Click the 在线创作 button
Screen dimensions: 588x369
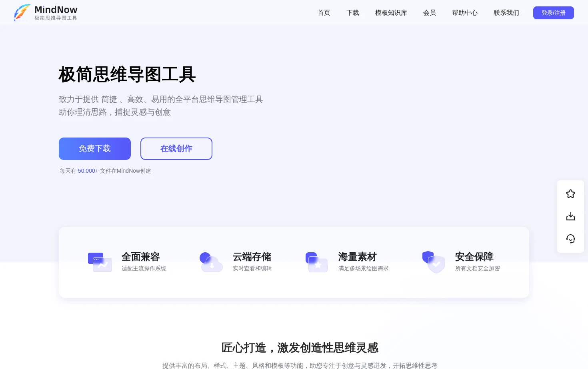176,149
